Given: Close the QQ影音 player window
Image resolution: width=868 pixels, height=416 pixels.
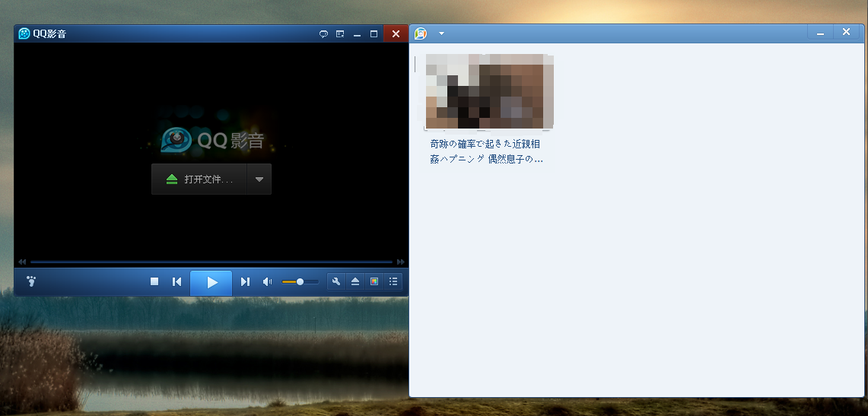Looking at the screenshot, I should [396, 33].
